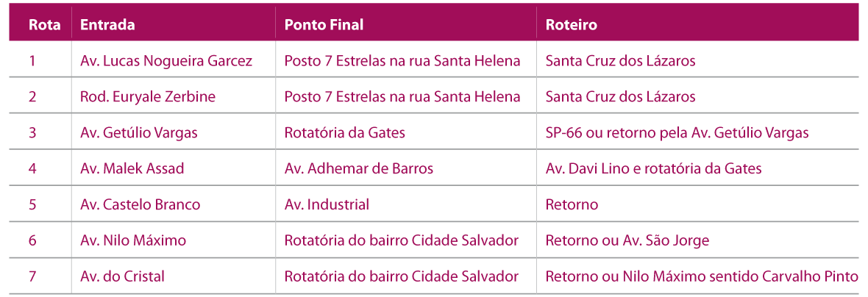Click the Retorno cell in route 5
The height and width of the screenshot is (297, 868).
(572, 204)
